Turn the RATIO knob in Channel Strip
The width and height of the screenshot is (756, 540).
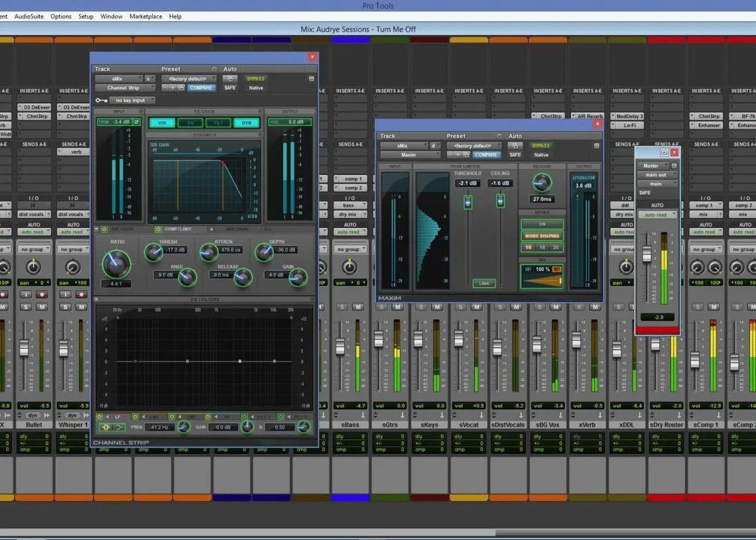[116, 264]
